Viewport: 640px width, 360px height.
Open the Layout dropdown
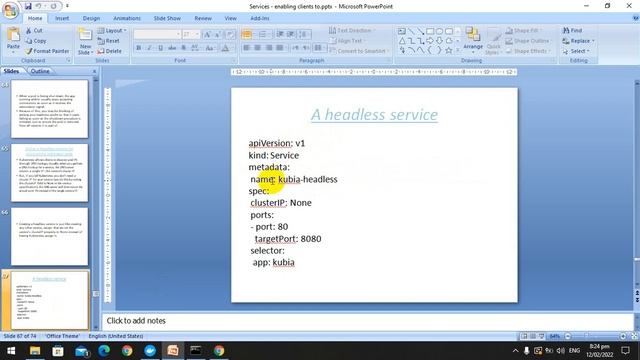[112, 31]
